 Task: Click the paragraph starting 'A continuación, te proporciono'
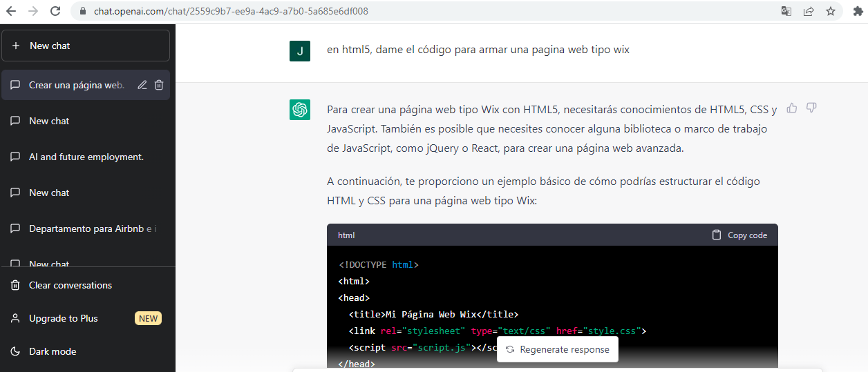544,191
